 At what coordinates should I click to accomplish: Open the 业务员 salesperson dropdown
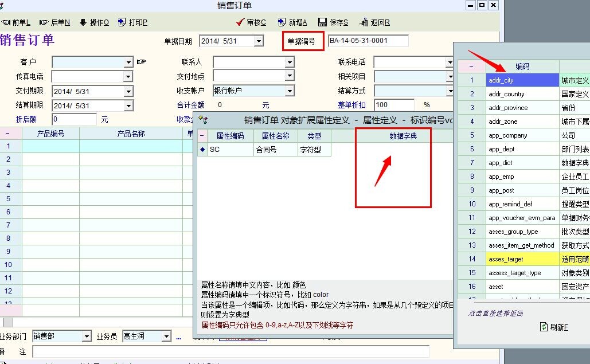(166, 336)
